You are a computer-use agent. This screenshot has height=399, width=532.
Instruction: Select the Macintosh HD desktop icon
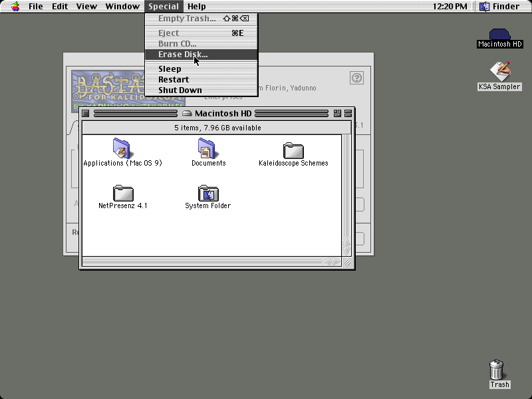pos(499,38)
